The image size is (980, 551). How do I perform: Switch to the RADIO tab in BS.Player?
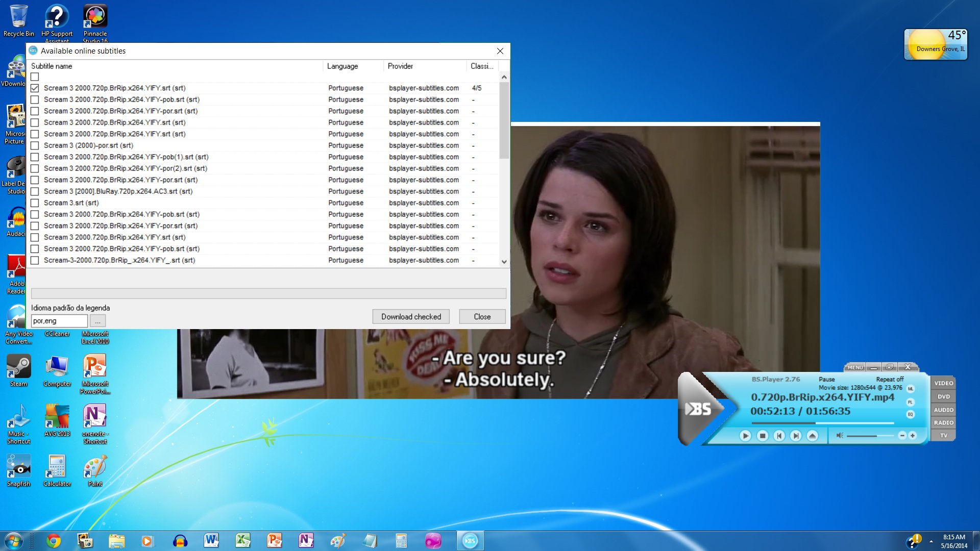(x=943, y=422)
